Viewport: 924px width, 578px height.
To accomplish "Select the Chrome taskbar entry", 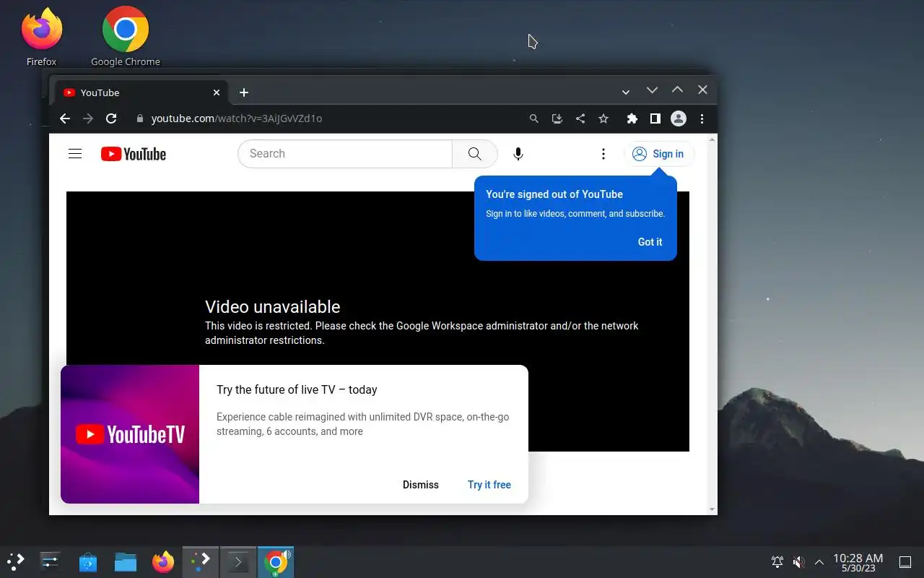I will [x=276, y=561].
